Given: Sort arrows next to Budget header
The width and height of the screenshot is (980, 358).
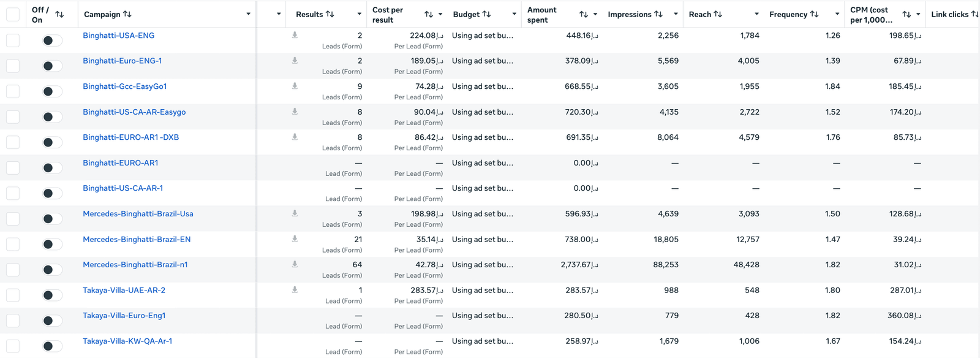Looking at the screenshot, I should pos(487,14).
